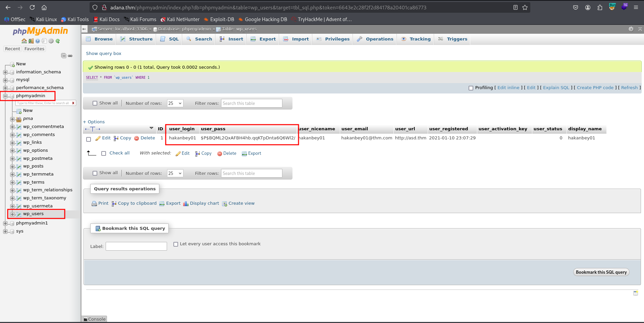
Task: Reload the navigation panel with green icon
Action: click(58, 41)
